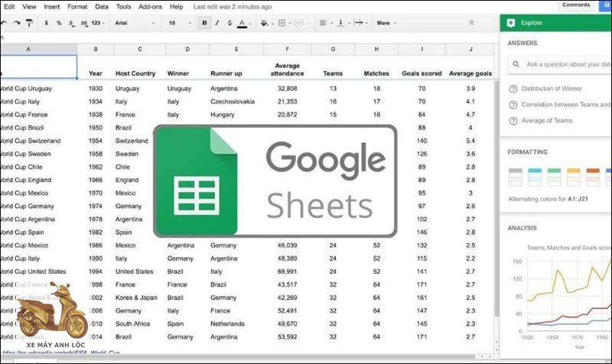
Task: Toggle bold formatting
Action: [204, 23]
